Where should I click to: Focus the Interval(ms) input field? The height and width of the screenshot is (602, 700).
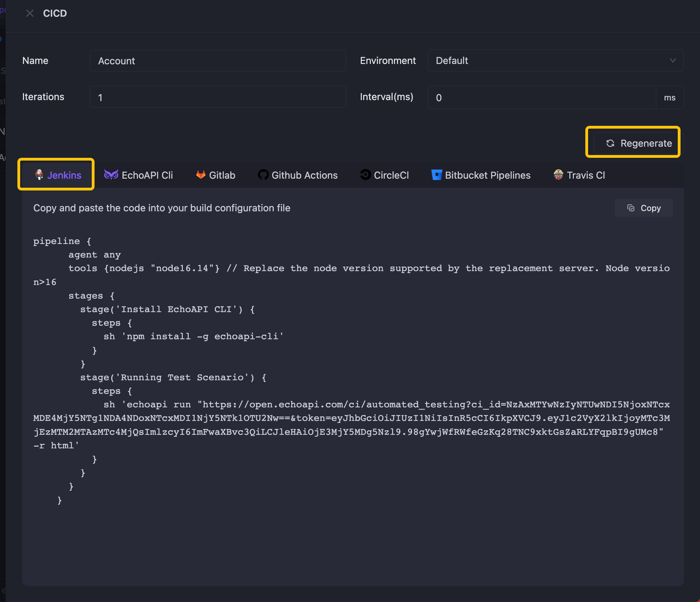[x=542, y=97]
